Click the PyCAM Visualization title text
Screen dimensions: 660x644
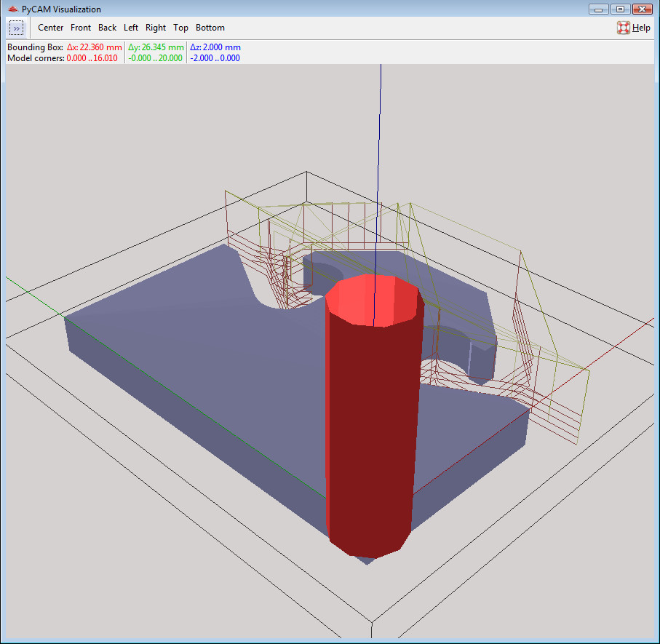(x=62, y=9)
